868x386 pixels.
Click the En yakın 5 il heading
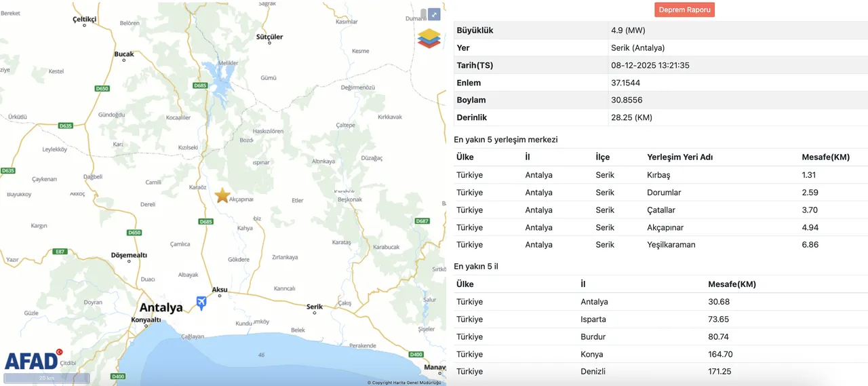click(x=475, y=266)
